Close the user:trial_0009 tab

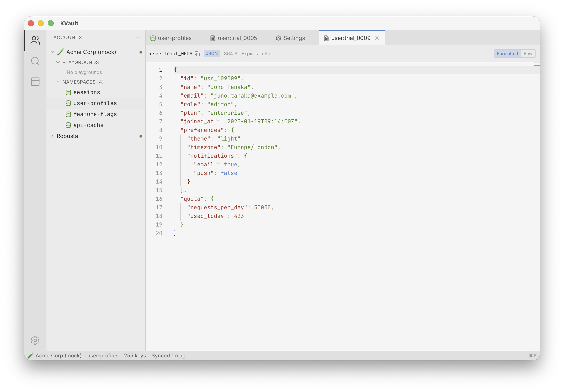pyautogui.click(x=377, y=38)
